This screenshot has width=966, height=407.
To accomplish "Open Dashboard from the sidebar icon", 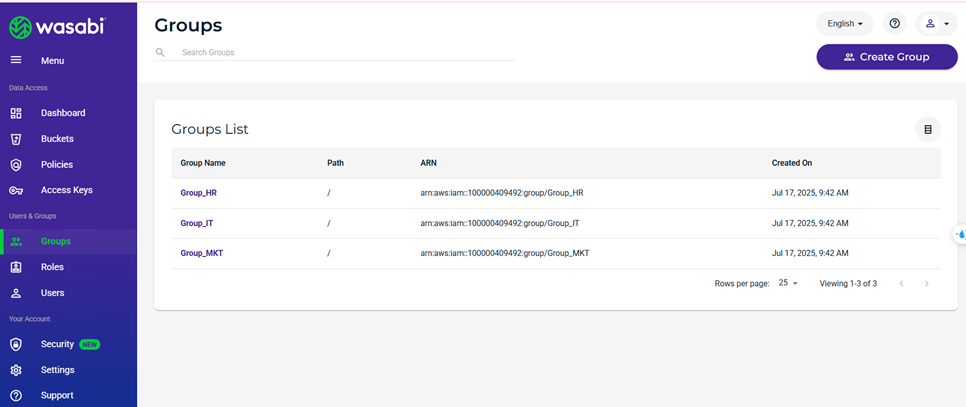I will tap(16, 113).
